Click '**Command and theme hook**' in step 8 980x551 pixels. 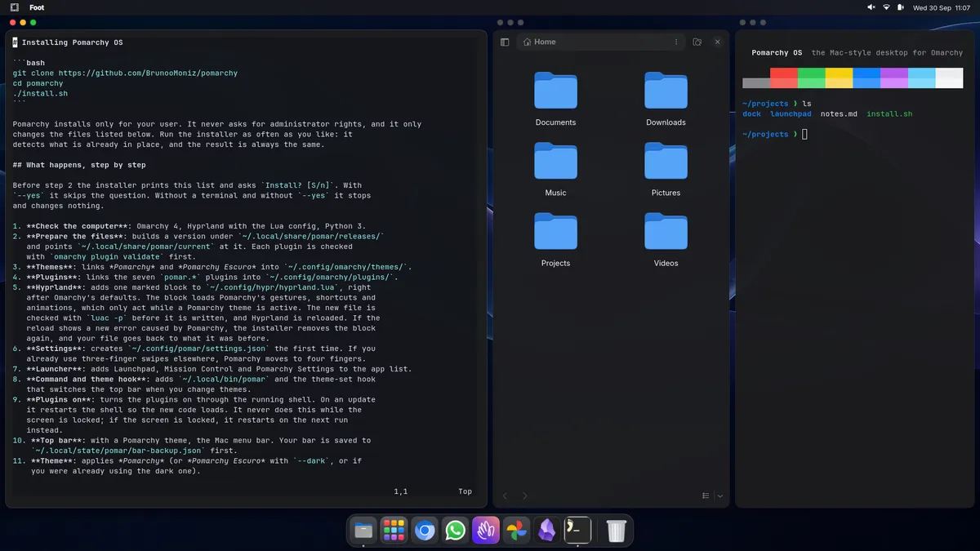(87, 379)
